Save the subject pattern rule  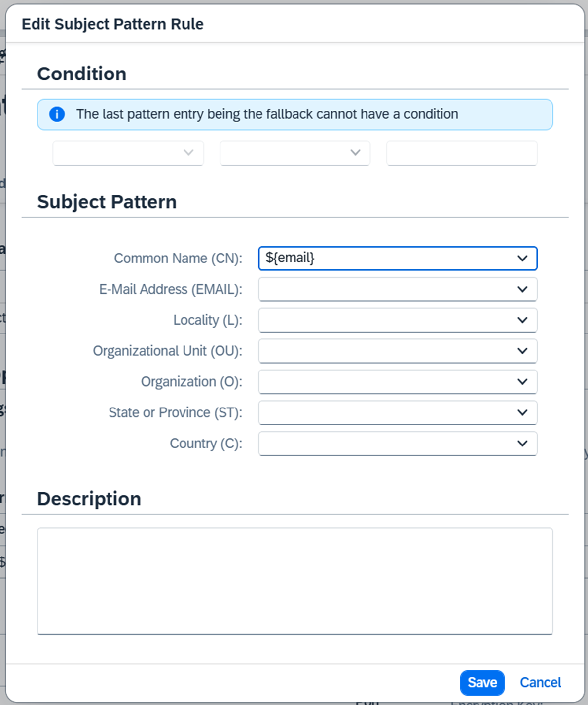click(482, 683)
